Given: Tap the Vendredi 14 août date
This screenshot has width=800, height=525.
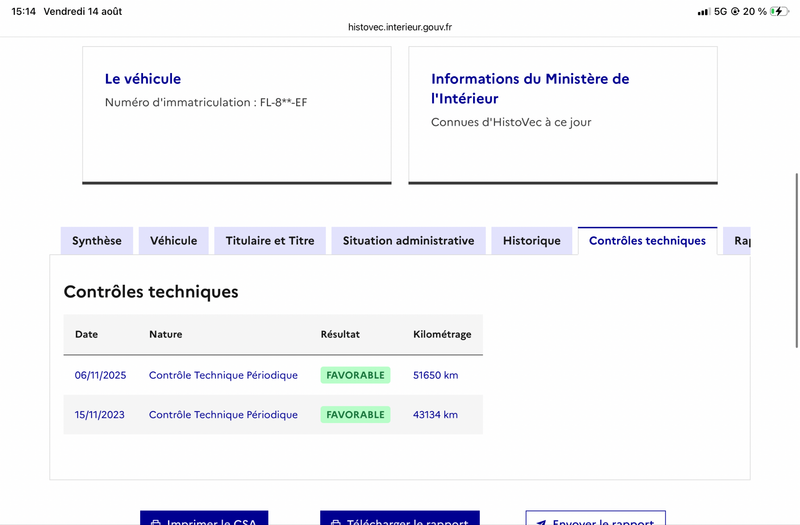Looking at the screenshot, I should pos(83,11).
